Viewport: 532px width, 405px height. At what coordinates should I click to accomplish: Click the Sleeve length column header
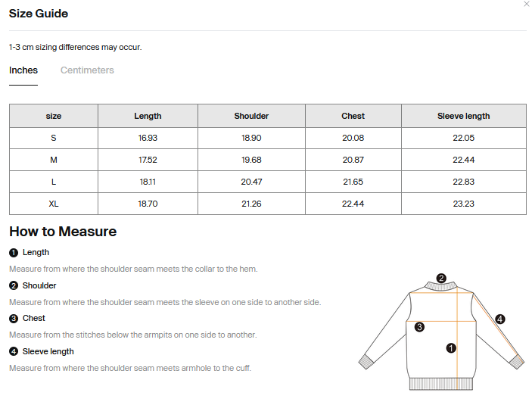coord(463,116)
